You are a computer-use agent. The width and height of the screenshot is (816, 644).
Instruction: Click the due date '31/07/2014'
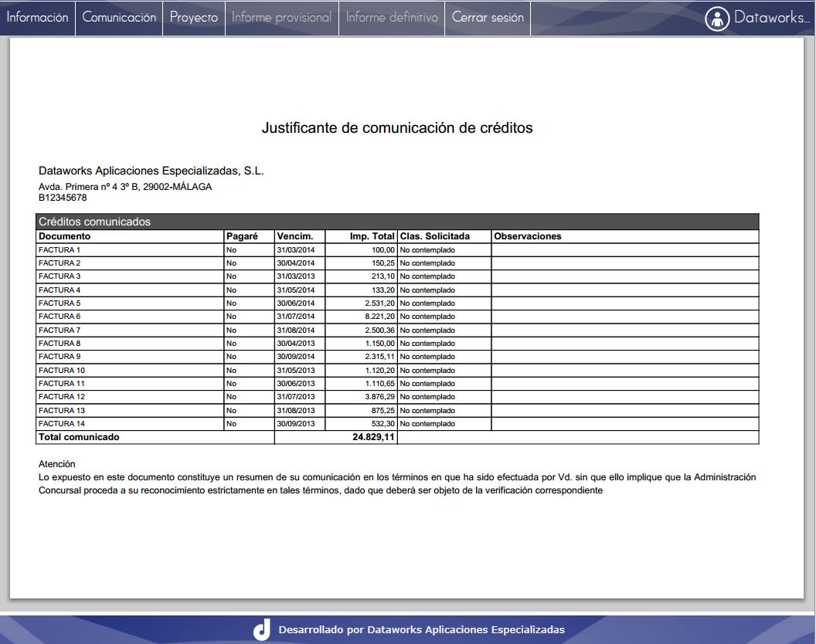[296, 317]
